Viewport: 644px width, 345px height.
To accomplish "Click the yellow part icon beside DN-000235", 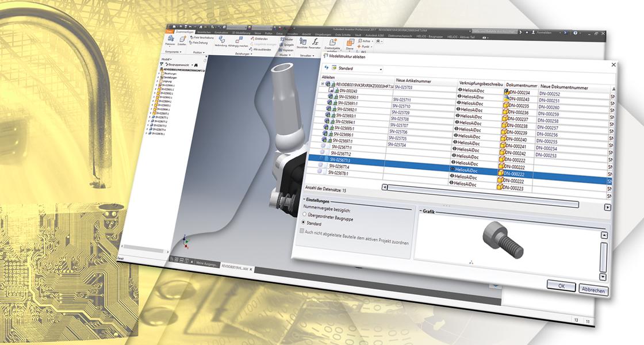I will (x=505, y=105).
